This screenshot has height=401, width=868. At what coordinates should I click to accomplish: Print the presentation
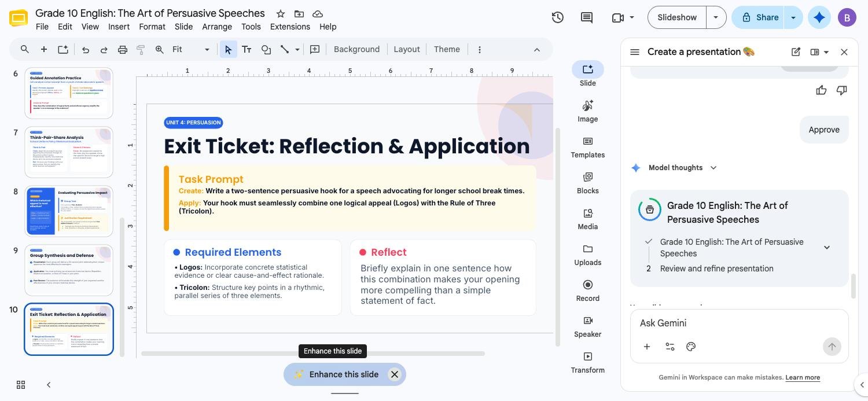pos(122,49)
